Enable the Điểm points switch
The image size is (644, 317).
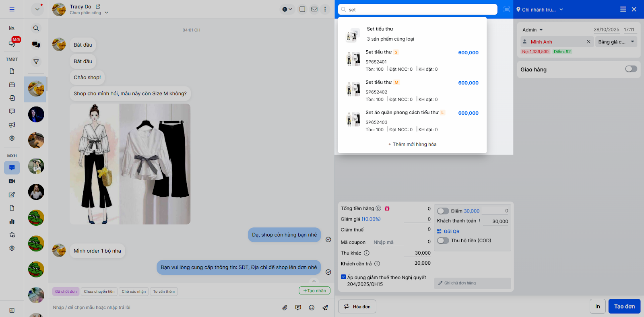pyautogui.click(x=443, y=211)
